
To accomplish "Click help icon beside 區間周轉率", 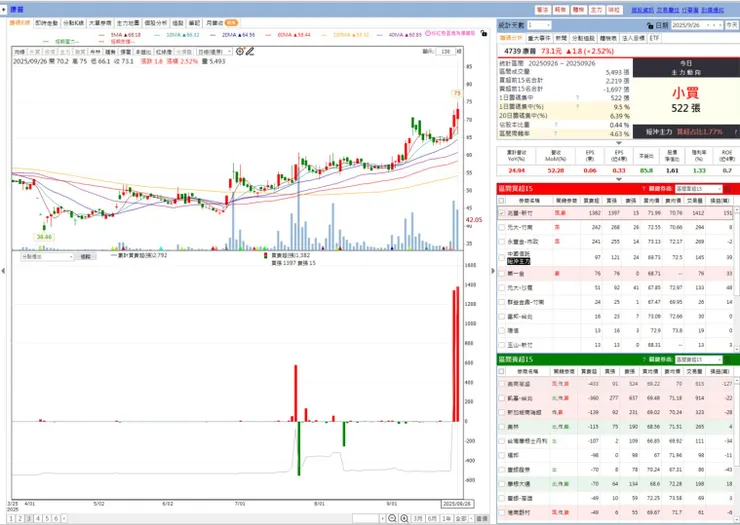I will click(x=556, y=134).
